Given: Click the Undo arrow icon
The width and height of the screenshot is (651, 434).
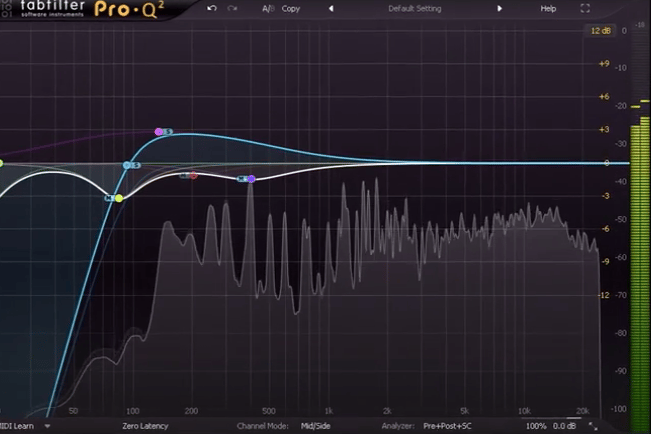Looking at the screenshot, I should pos(212,8).
